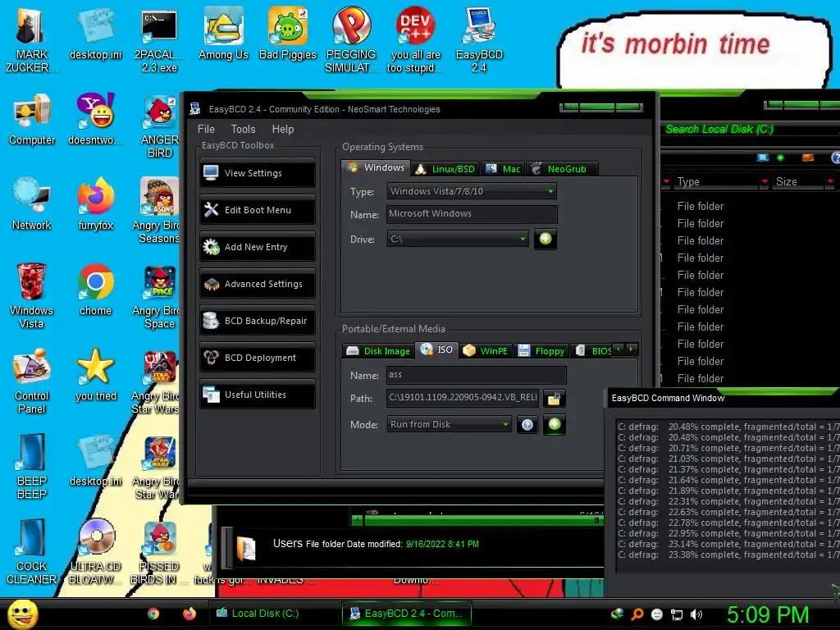Click the Microsoft Windows name field
This screenshot has width=840, height=630.
[x=472, y=214]
